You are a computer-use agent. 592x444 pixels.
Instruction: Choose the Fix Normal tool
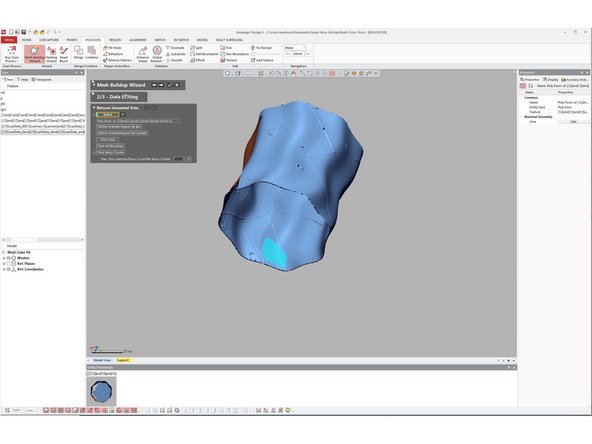(261, 48)
